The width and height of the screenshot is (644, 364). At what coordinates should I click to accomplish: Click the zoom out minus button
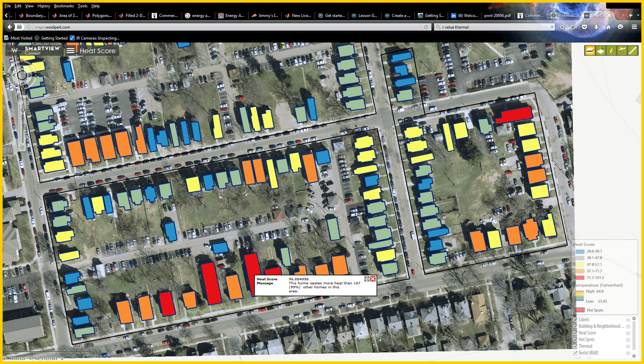coord(22,148)
